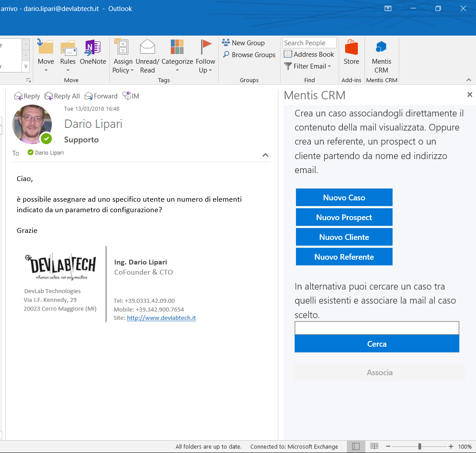Viewport: 476px width, 453px height.
Task: Expand the Quick Steps gallery arrow
Action: click(26, 66)
